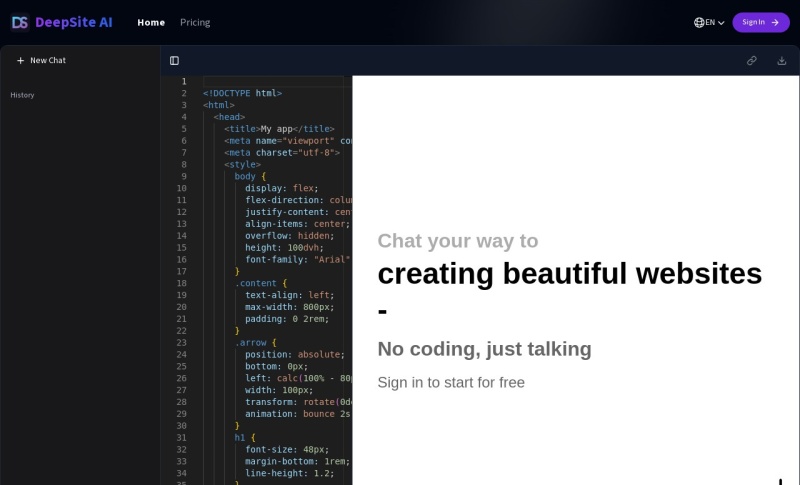The height and width of the screenshot is (485, 800).
Task: Click the 'line-height: 1.2;' line
Action: click(x=289, y=473)
